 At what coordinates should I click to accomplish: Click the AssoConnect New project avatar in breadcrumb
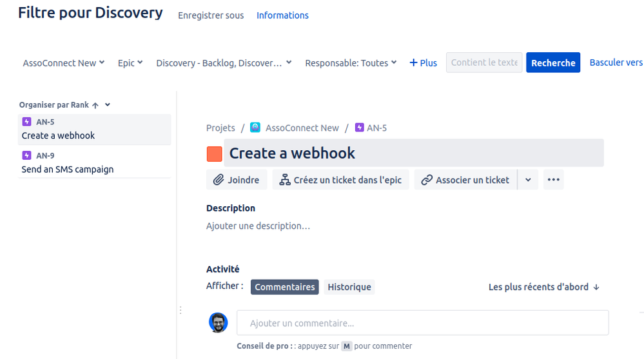[x=255, y=128]
